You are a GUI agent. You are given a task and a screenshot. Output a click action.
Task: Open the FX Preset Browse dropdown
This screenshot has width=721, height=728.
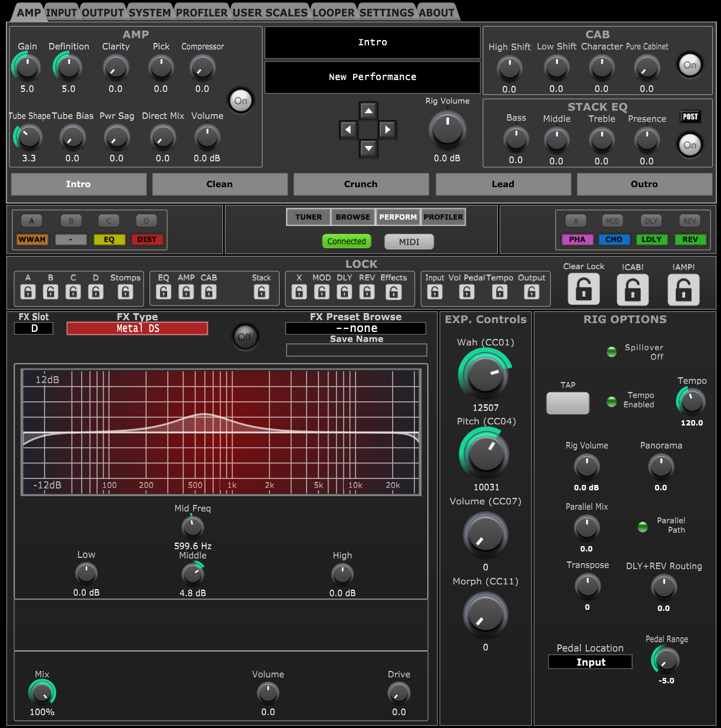click(355, 328)
